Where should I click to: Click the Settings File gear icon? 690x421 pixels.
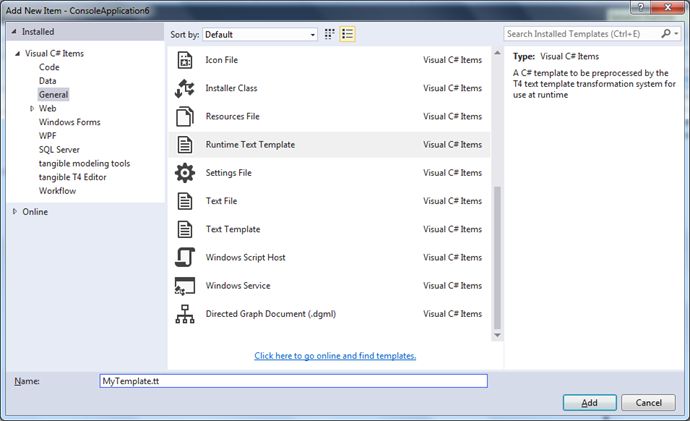click(x=185, y=172)
